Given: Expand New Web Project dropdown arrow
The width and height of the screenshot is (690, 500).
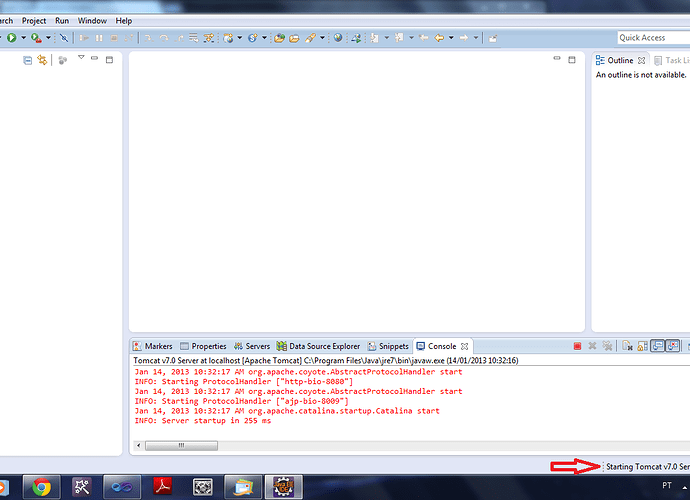Looking at the screenshot, I should (240, 38).
